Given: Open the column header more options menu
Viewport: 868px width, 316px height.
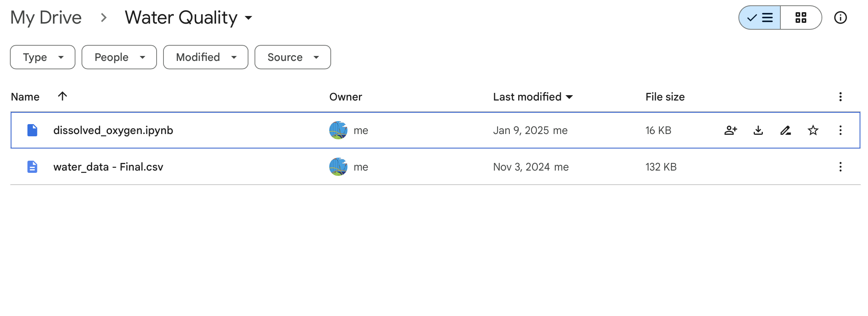Looking at the screenshot, I should pos(840,97).
